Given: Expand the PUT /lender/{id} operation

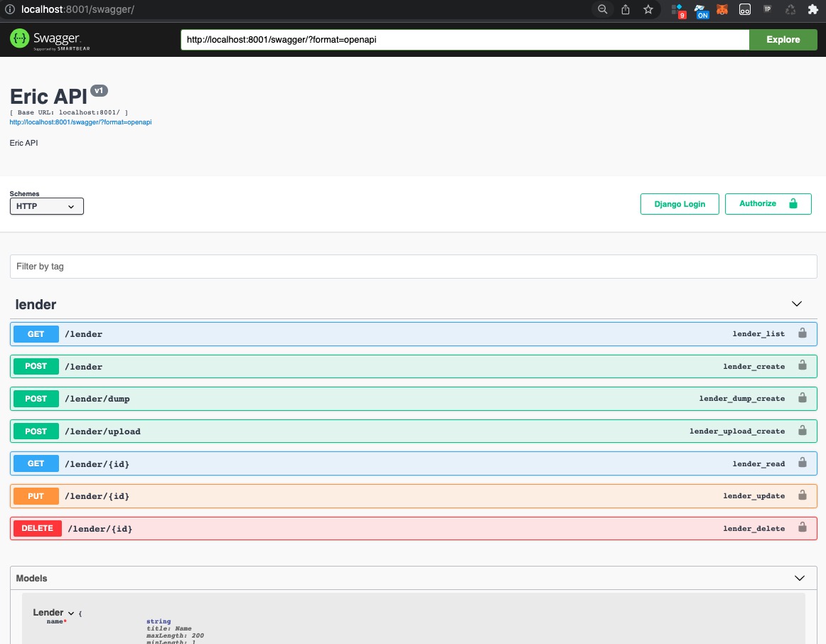Looking at the screenshot, I should 414,496.
